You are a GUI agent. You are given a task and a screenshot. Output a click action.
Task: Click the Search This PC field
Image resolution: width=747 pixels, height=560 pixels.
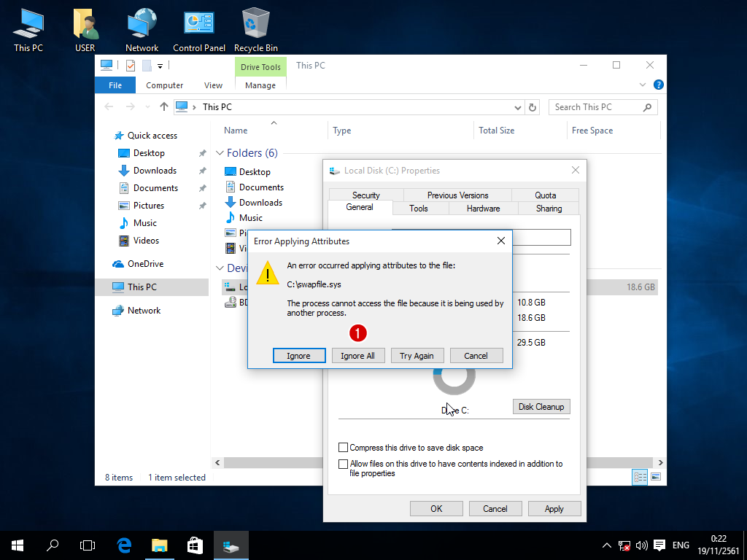click(595, 107)
